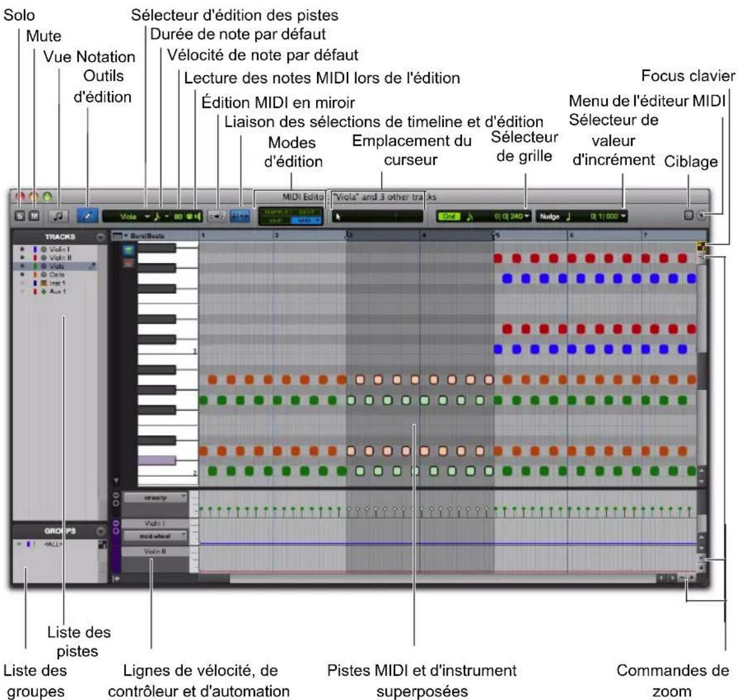The image size is (738, 700).
Task: Click the Violin I blue color strip
Action: pos(35,249)
